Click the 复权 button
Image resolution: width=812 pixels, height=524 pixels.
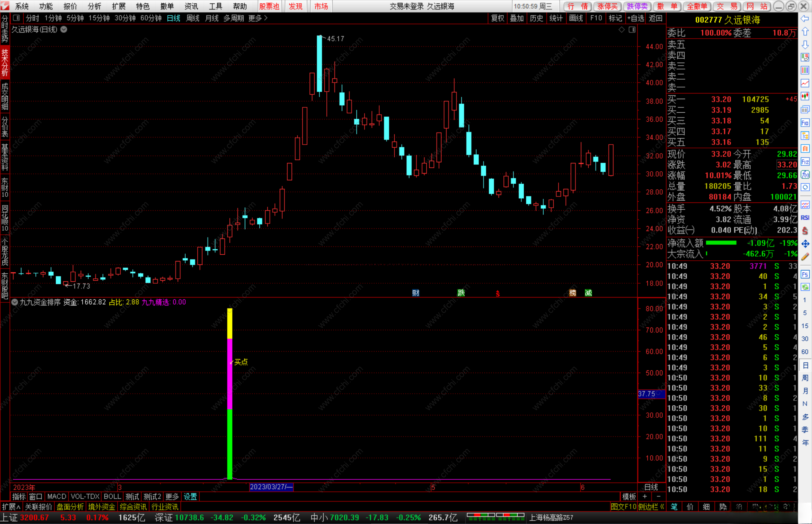point(497,18)
